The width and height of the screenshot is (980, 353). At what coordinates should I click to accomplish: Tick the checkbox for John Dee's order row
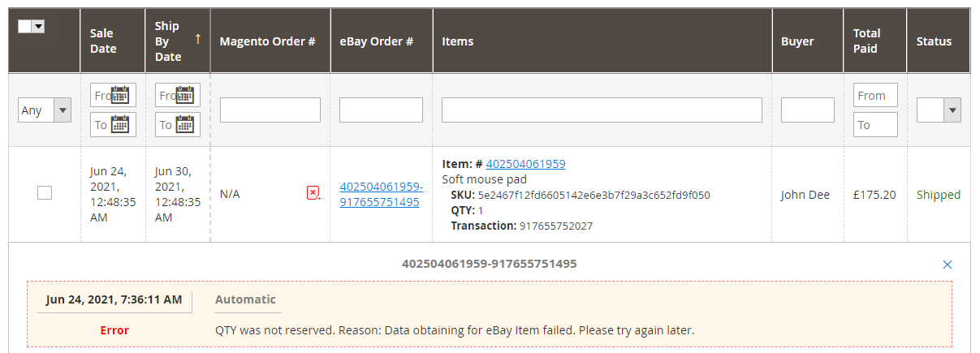click(45, 193)
